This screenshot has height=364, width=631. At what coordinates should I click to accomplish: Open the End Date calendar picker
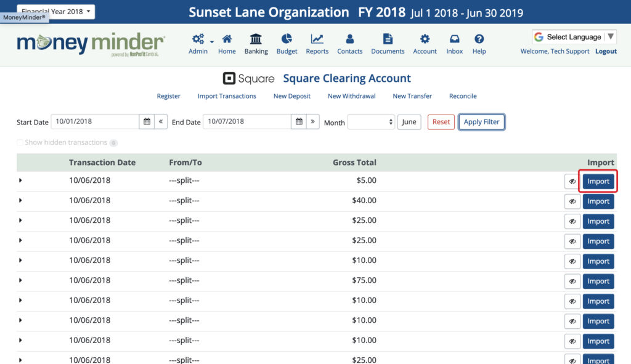(x=299, y=121)
